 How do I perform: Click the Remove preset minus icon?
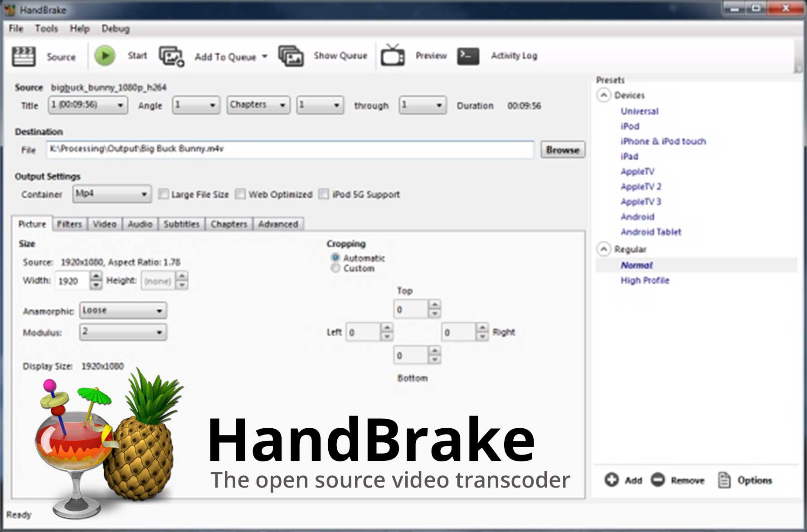coord(657,479)
